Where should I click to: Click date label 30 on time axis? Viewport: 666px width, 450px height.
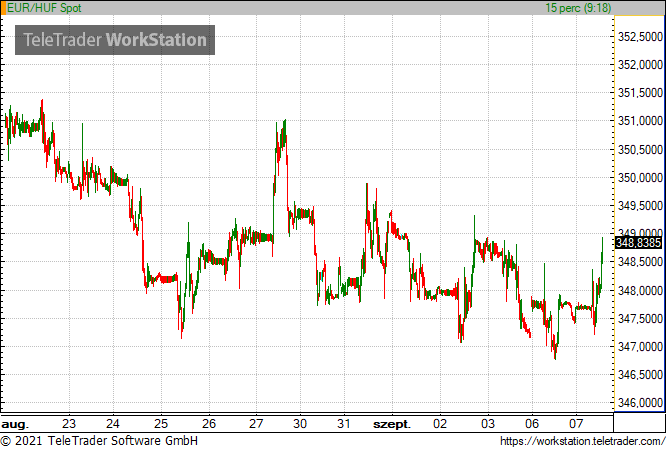click(x=300, y=424)
